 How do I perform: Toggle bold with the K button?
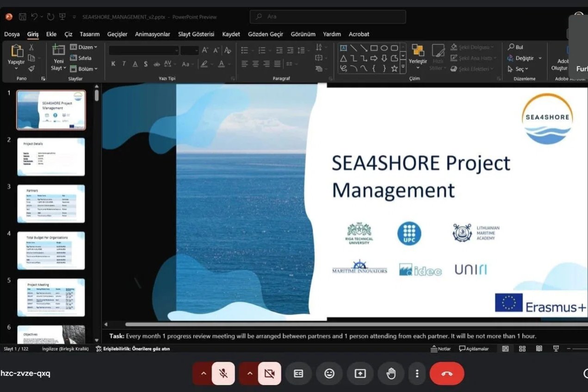113,64
